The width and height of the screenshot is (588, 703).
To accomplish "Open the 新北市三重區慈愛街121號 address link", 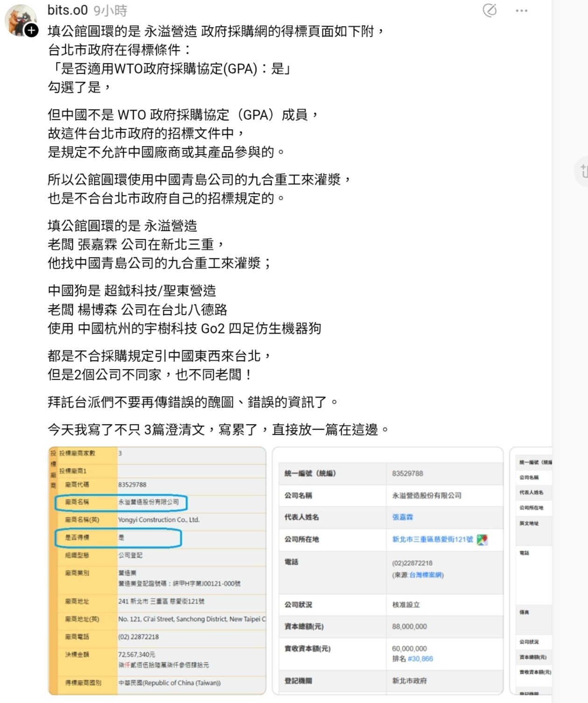I will pos(432,540).
